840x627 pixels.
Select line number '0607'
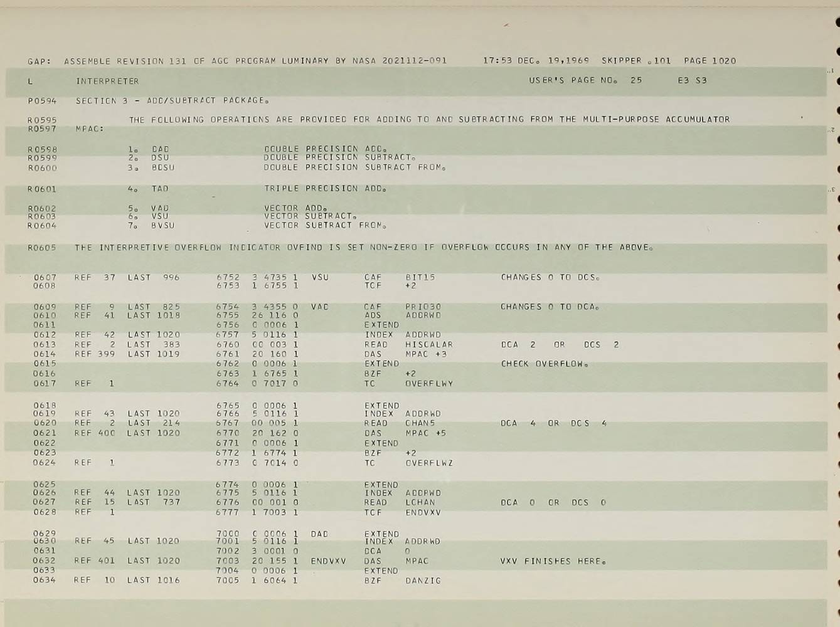[x=45, y=277]
